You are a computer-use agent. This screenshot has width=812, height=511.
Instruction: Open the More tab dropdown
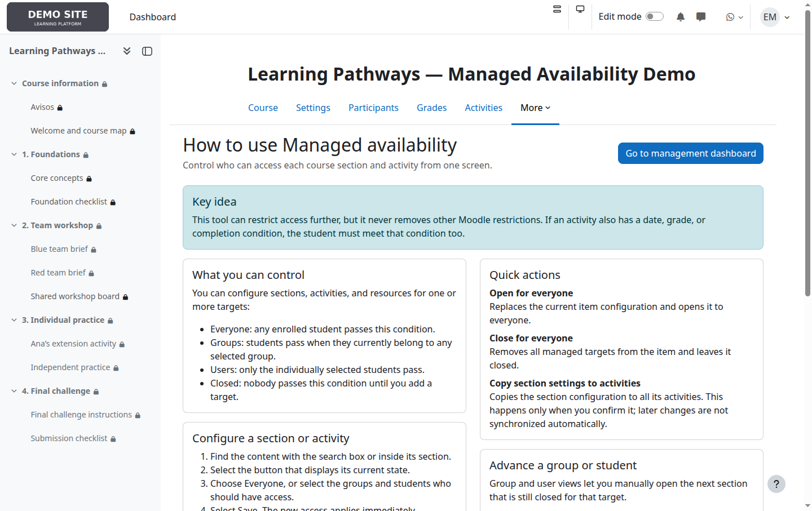pos(535,108)
